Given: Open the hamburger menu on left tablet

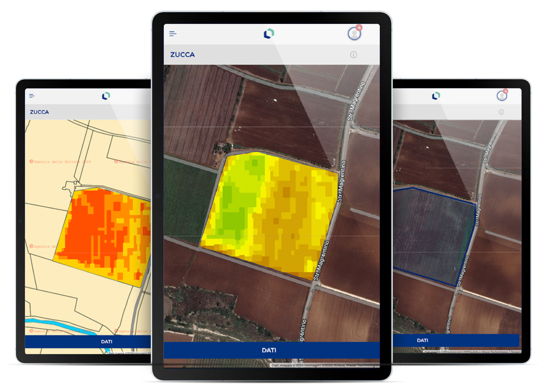Looking at the screenshot, I should (x=32, y=96).
